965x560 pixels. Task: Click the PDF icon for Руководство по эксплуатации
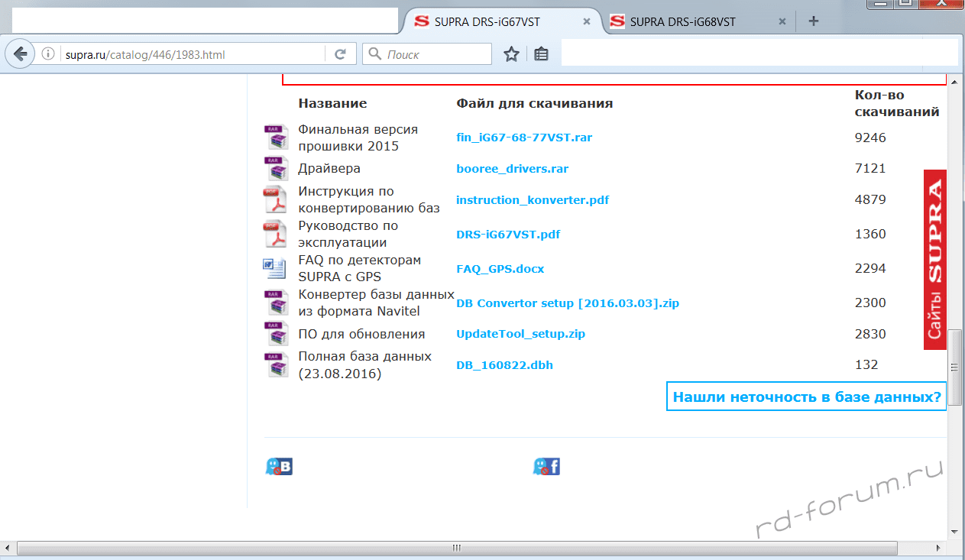[276, 235]
